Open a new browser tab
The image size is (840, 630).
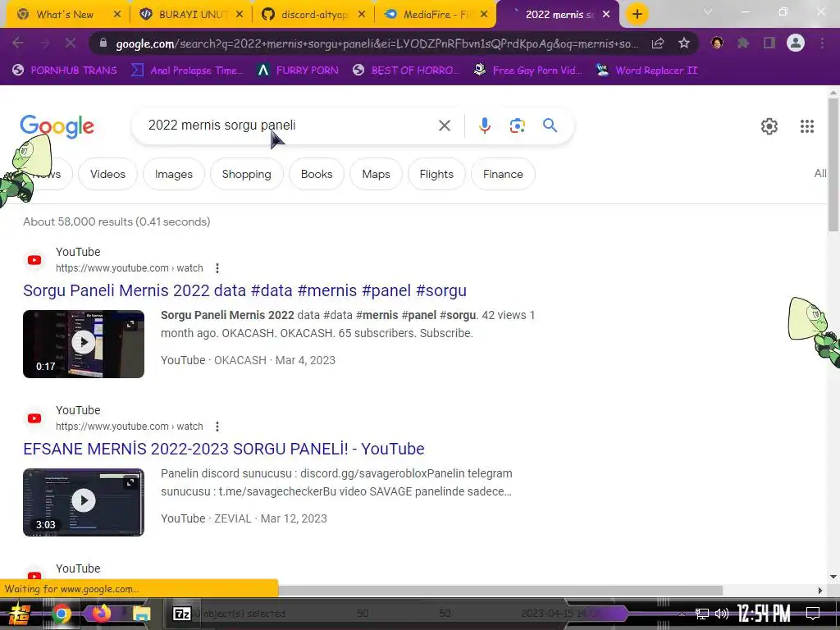[x=637, y=14]
